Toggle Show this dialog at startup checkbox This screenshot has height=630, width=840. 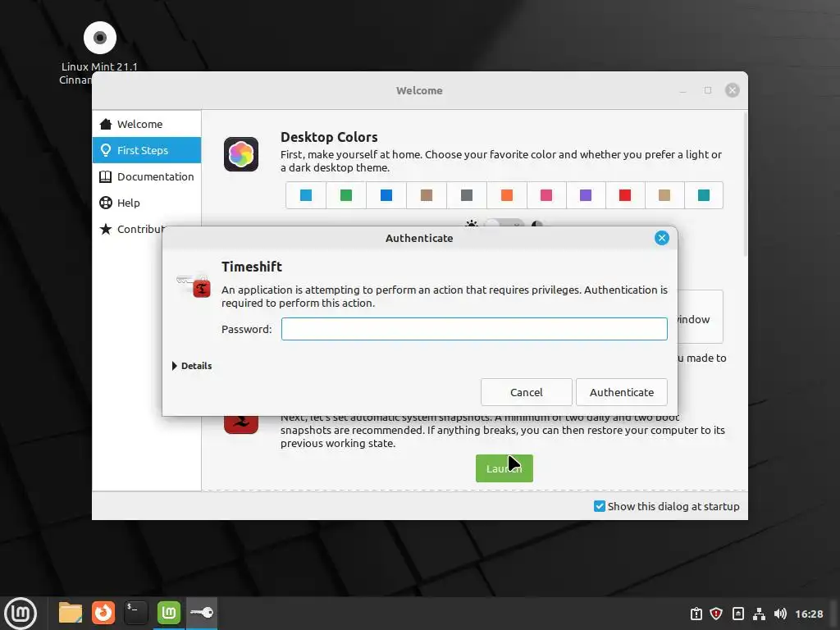point(600,506)
